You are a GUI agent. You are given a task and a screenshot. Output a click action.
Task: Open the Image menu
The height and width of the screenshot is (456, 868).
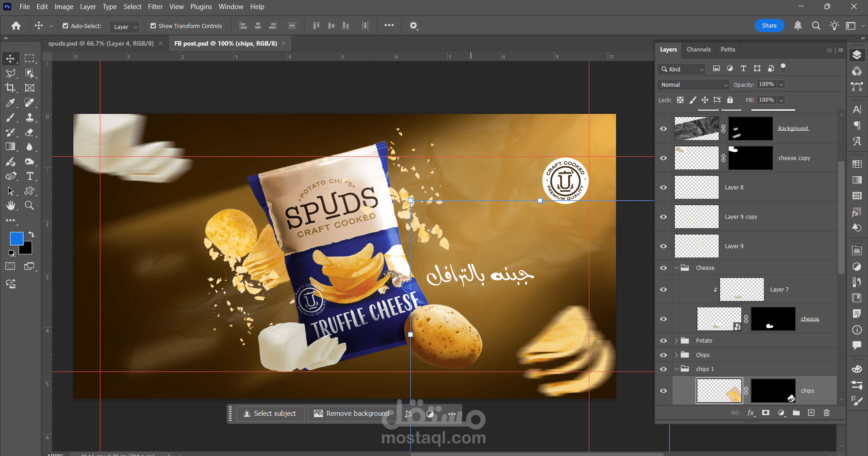coord(64,7)
